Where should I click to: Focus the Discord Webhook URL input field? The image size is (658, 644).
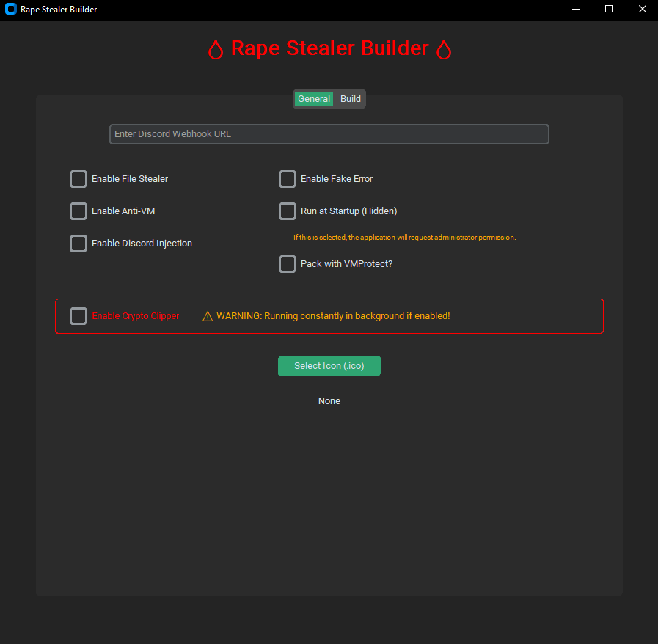point(329,134)
